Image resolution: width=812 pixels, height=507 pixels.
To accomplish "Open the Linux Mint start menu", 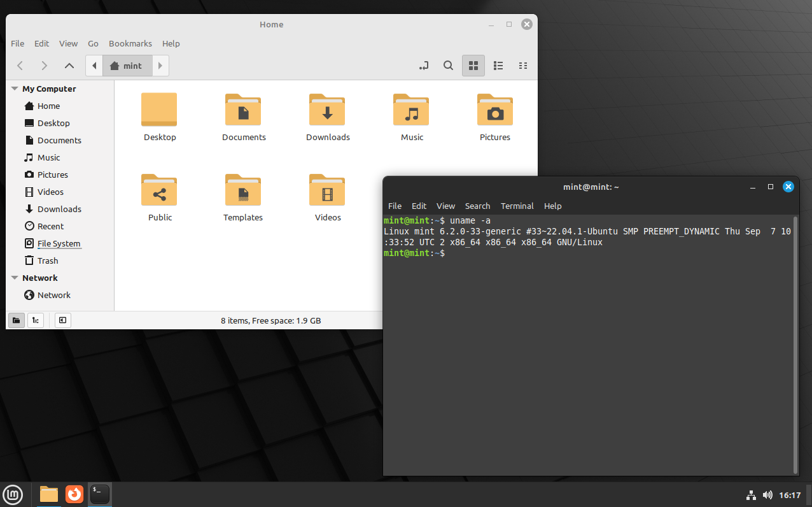I will (13, 494).
